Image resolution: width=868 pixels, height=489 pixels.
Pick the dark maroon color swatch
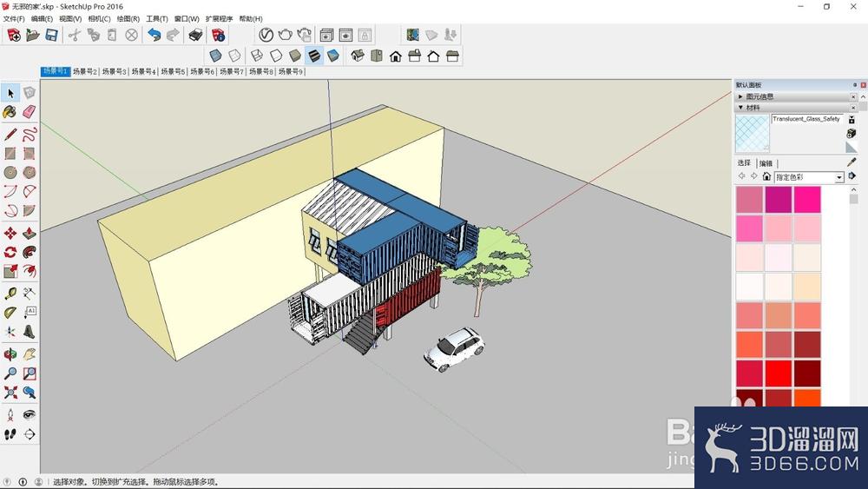click(x=807, y=373)
